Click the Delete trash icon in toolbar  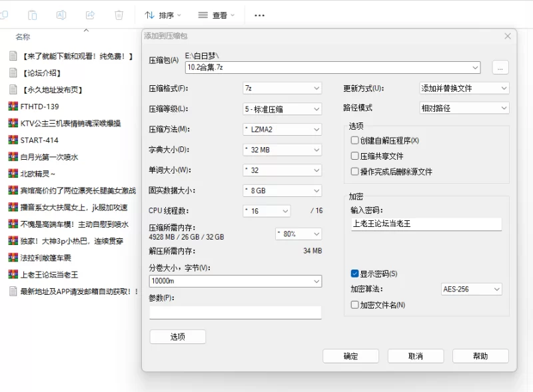[x=119, y=15]
